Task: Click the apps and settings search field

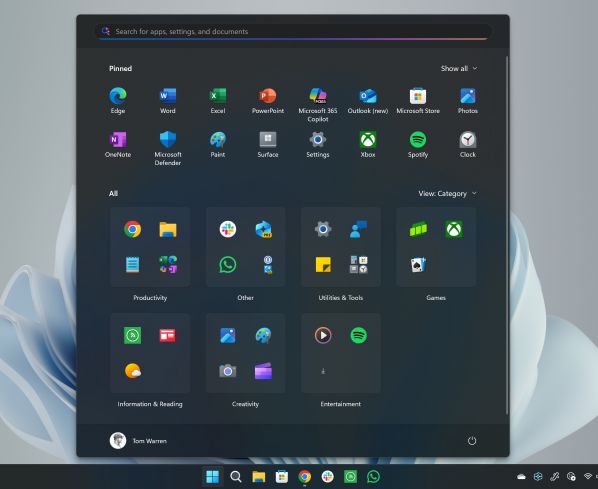Action: click(293, 31)
